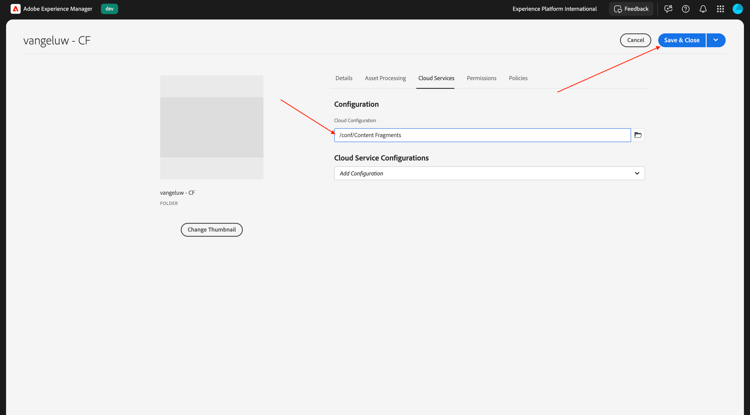Viewport: 750px width, 415px height.
Task: Open the chat assistant icon
Action: click(x=668, y=9)
